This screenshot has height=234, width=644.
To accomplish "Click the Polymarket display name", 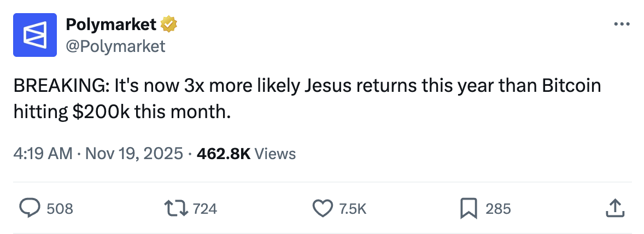I will point(111,24).
